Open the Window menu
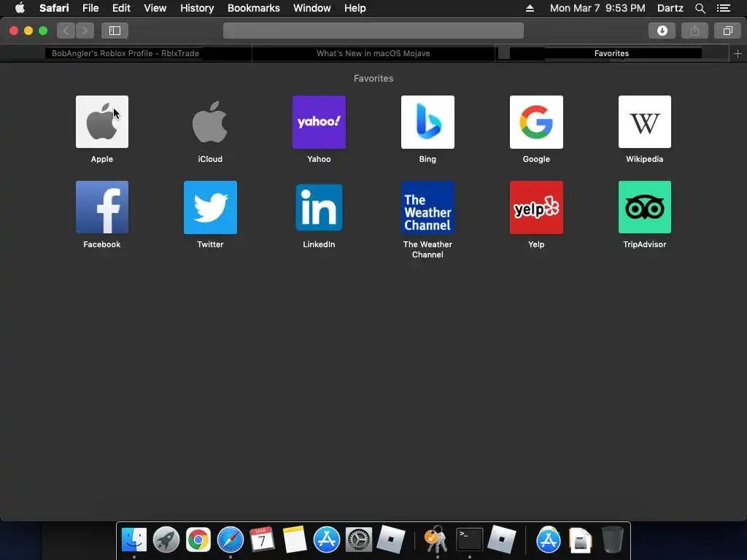 point(312,8)
